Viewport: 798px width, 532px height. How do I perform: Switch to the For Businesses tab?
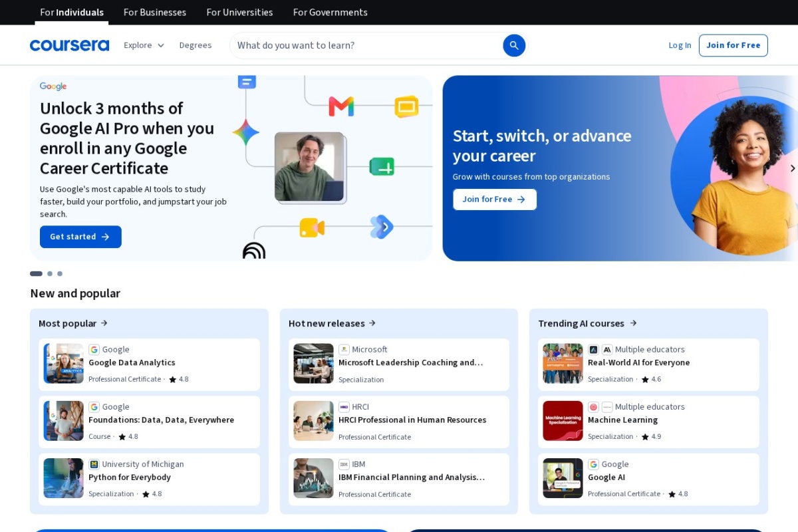click(155, 12)
